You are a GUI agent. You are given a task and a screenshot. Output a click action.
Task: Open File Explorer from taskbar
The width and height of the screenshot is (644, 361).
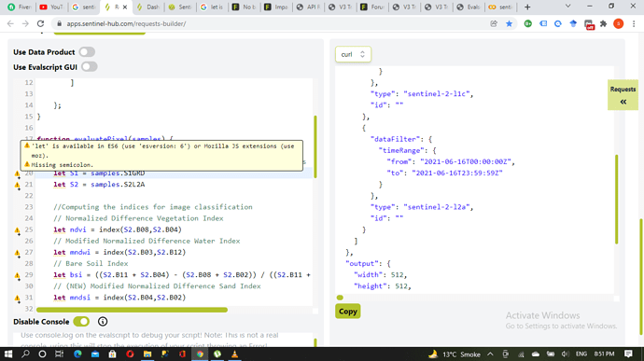click(147, 354)
